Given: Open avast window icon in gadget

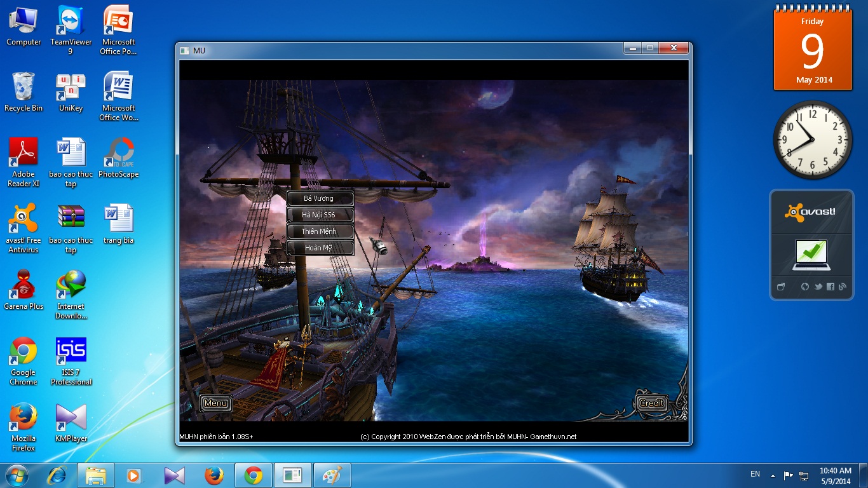Looking at the screenshot, I should pos(781,287).
